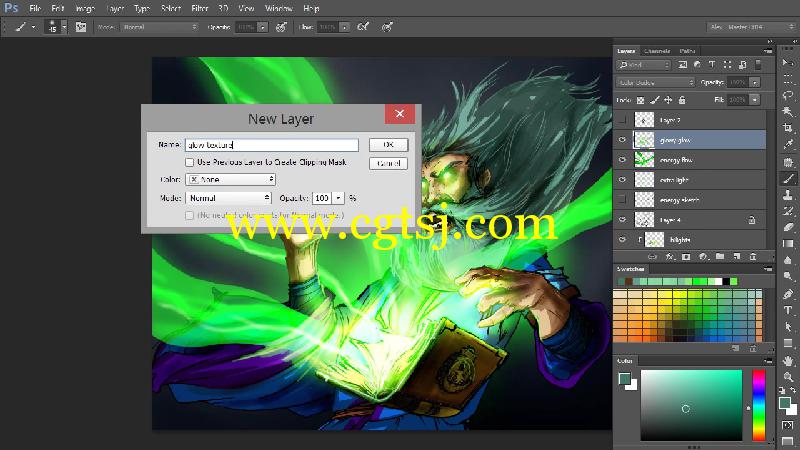Select the Pen tool
The height and width of the screenshot is (450, 800).
(x=788, y=293)
